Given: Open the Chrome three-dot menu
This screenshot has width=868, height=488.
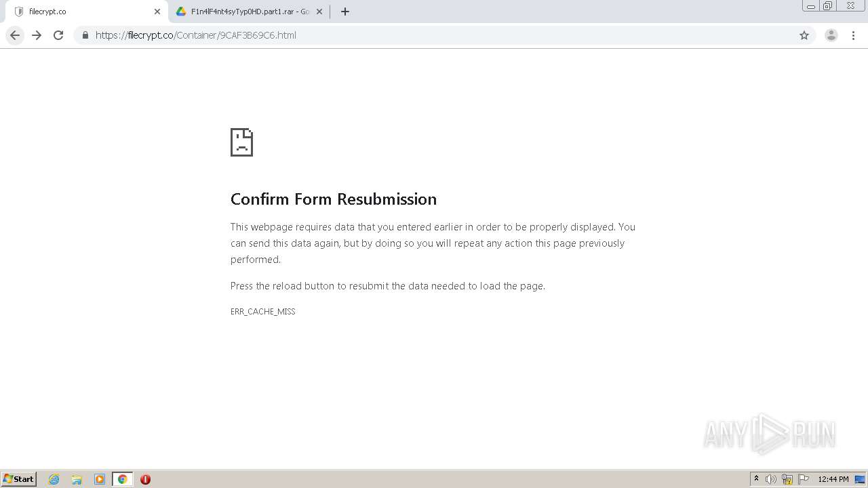Looking at the screenshot, I should pos(854,35).
